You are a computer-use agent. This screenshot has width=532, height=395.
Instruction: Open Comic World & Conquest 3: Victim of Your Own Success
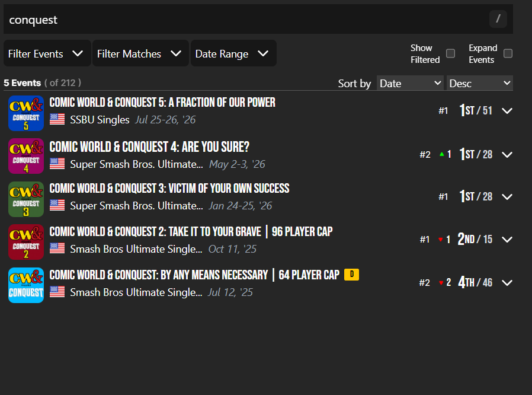click(x=169, y=188)
